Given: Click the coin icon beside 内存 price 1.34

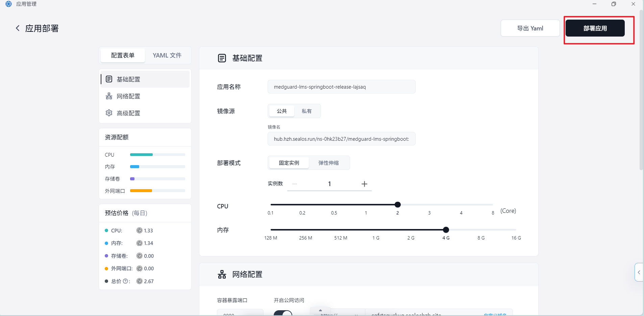Looking at the screenshot, I should [139, 243].
